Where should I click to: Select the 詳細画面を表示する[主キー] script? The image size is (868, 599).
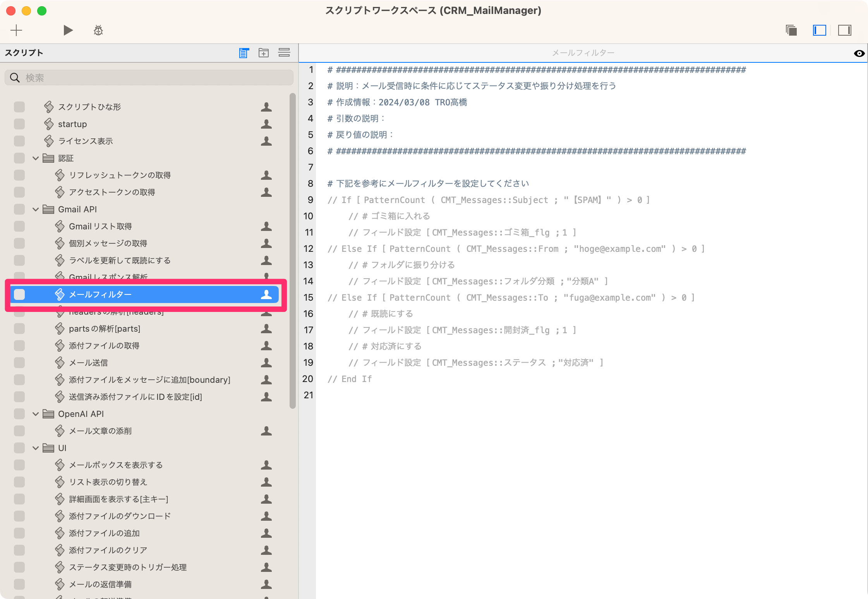118,499
